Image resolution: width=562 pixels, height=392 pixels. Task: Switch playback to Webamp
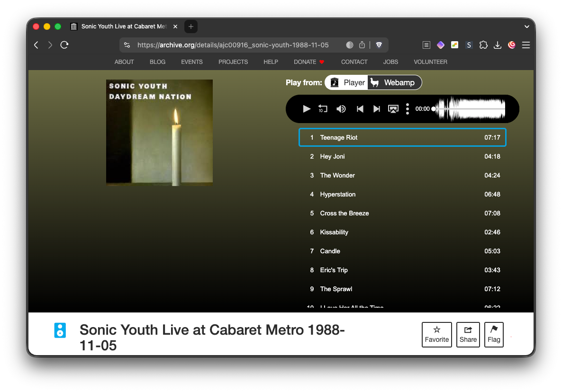394,82
